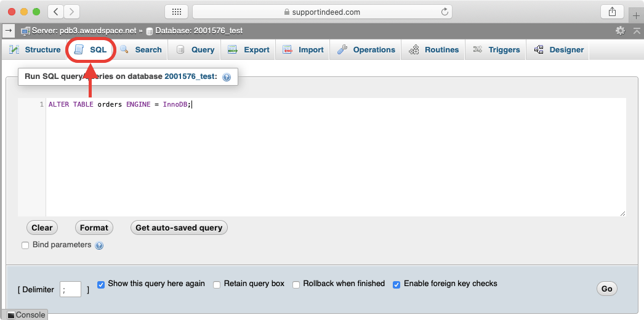Open a new browser tab with plus icon
This screenshot has width=644, height=320.
(x=636, y=15)
